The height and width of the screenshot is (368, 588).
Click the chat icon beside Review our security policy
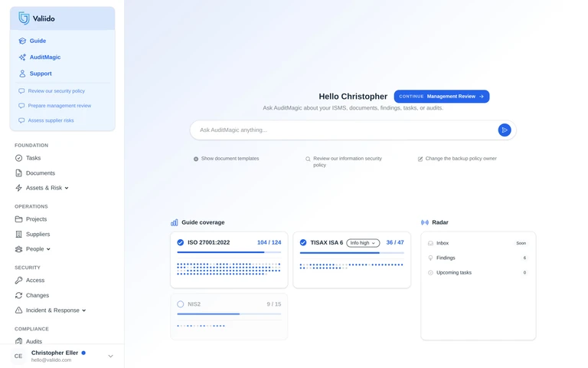21,91
